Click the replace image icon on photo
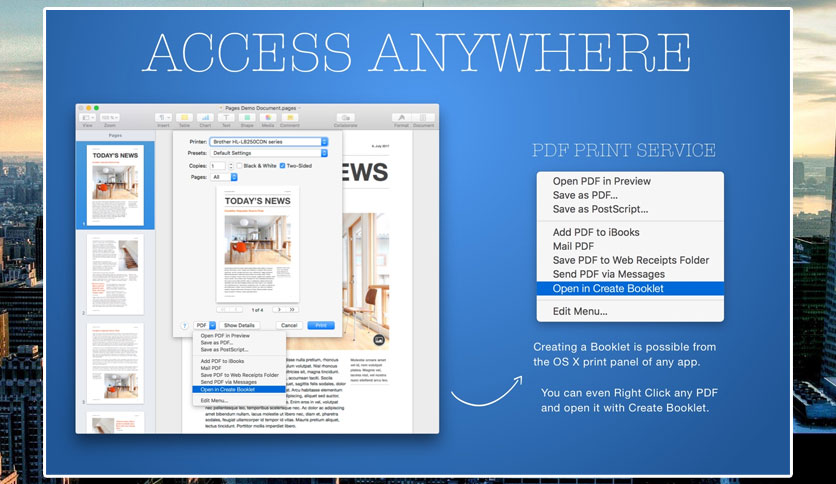 (x=379, y=339)
